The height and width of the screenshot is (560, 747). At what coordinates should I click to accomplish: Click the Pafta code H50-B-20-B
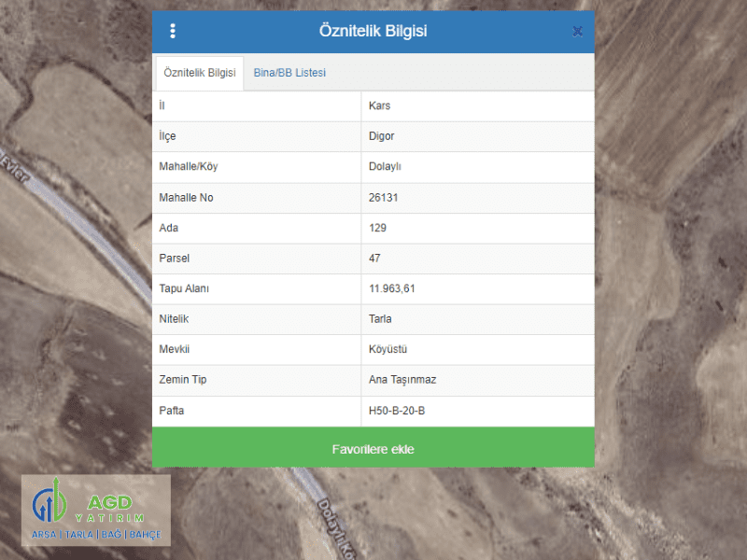click(x=397, y=411)
